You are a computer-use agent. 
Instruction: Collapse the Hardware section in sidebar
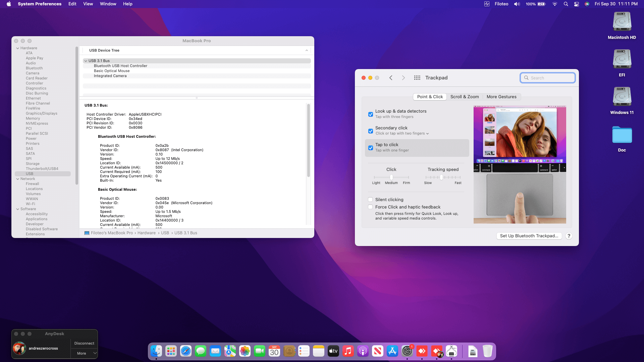coord(18,48)
